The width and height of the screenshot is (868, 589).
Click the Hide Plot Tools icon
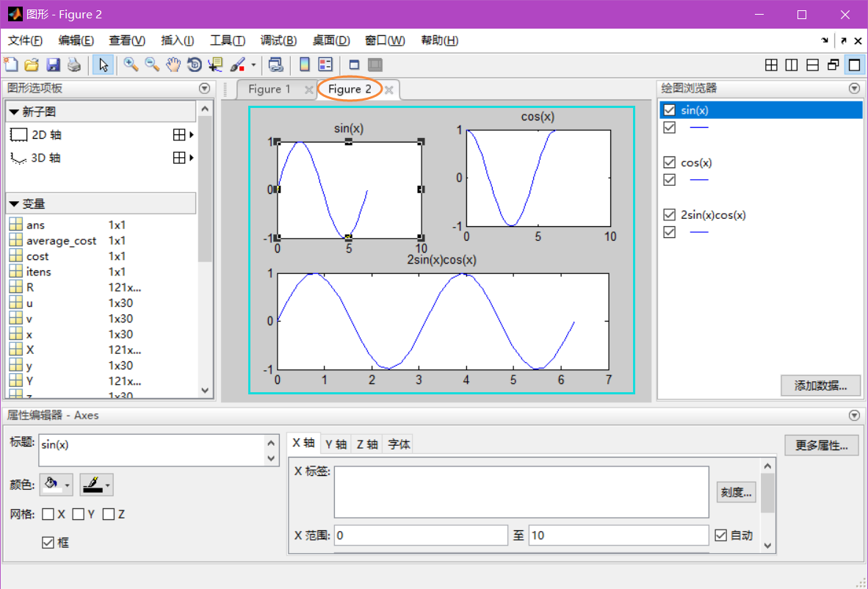click(354, 65)
